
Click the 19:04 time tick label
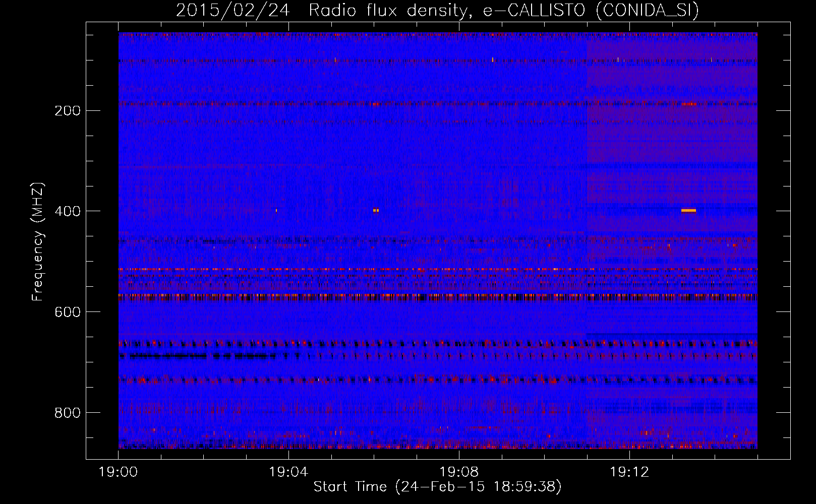pos(288,472)
